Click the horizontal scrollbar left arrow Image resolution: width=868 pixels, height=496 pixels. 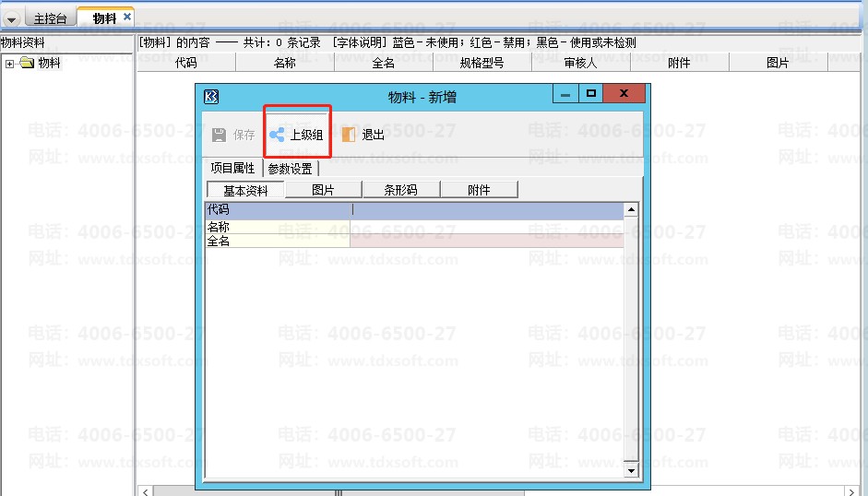pyautogui.click(x=145, y=491)
